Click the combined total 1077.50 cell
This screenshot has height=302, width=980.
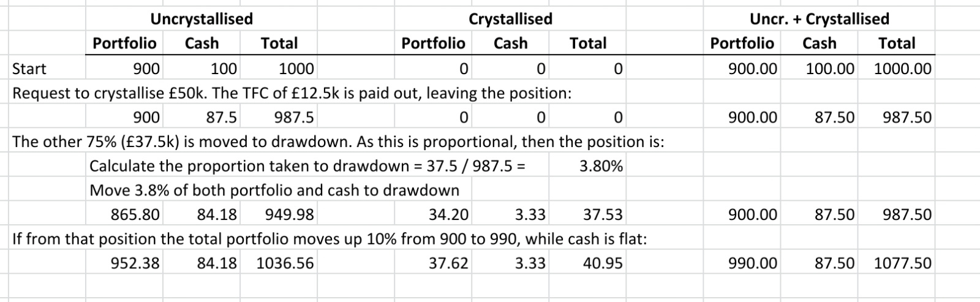pyautogui.click(x=902, y=263)
